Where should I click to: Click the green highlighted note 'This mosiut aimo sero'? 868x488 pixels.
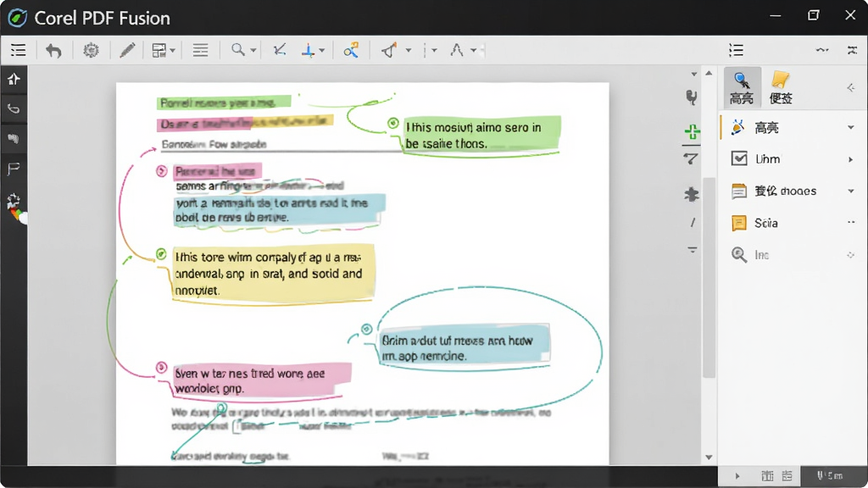pyautogui.click(x=481, y=135)
